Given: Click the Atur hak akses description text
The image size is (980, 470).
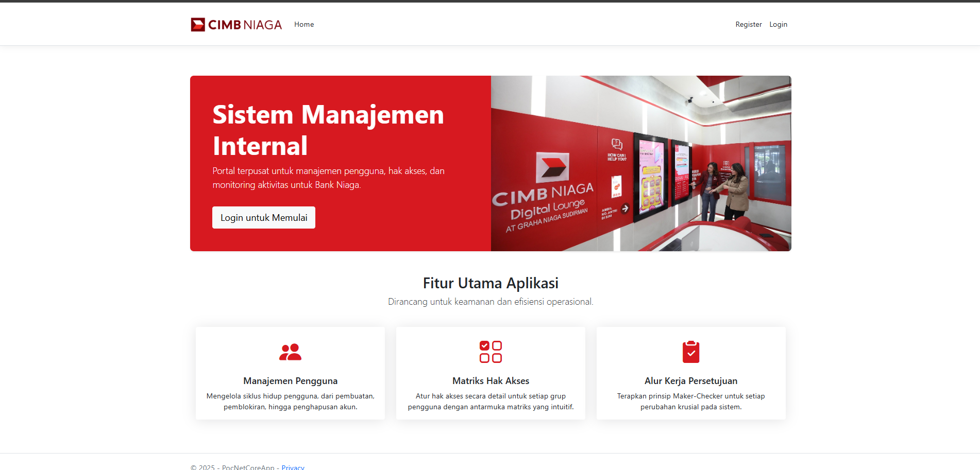Looking at the screenshot, I should tap(491, 402).
